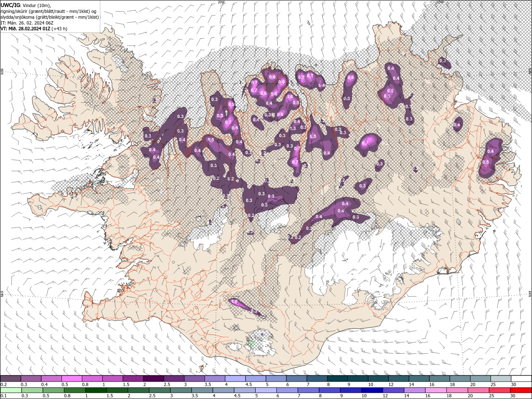Image resolution: width=532 pixels, height=399 pixels.
Task: Click the 64N latitude label on right edge
Action: point(530,294)
